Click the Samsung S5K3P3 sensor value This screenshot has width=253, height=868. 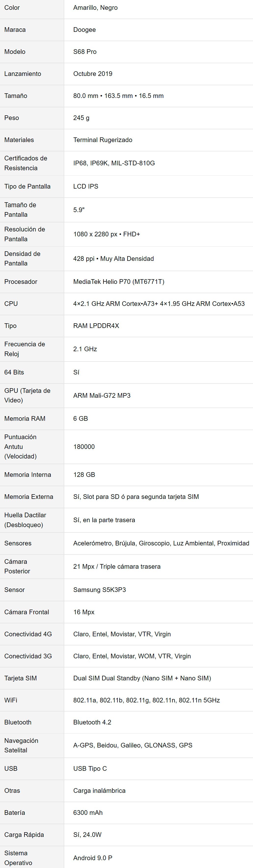[100, 590]
